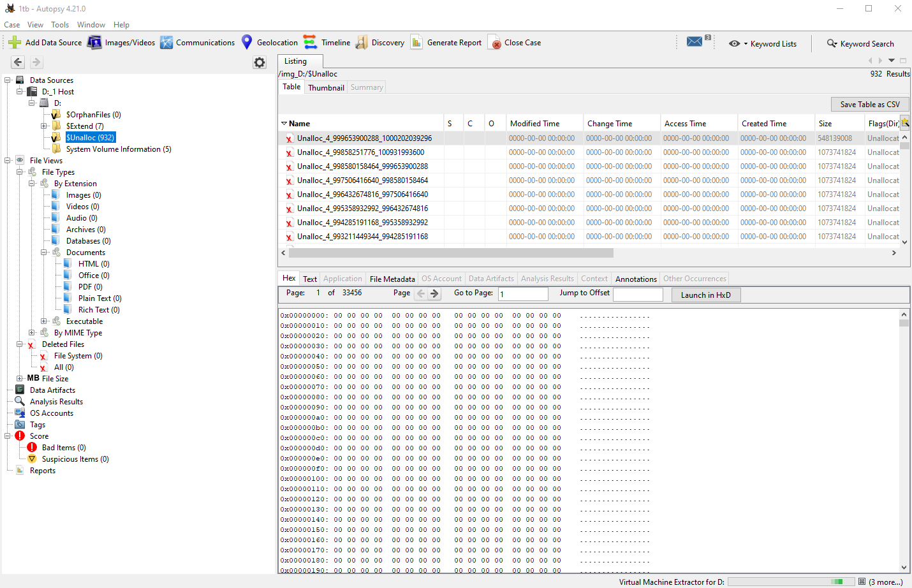Click the column chooser icon in table header
This screenshot has height=588, width=912.
(904, 122)
